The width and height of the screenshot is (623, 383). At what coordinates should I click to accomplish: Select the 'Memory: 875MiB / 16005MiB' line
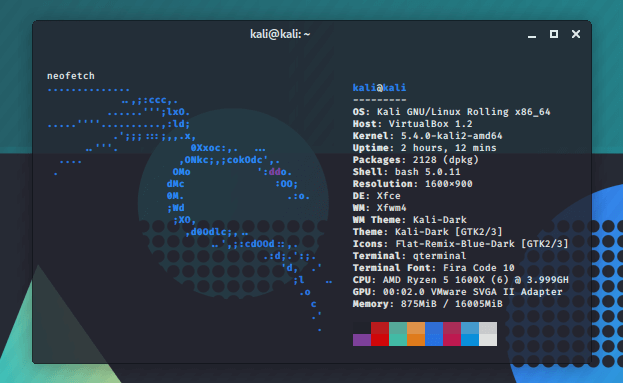[428, 304]
